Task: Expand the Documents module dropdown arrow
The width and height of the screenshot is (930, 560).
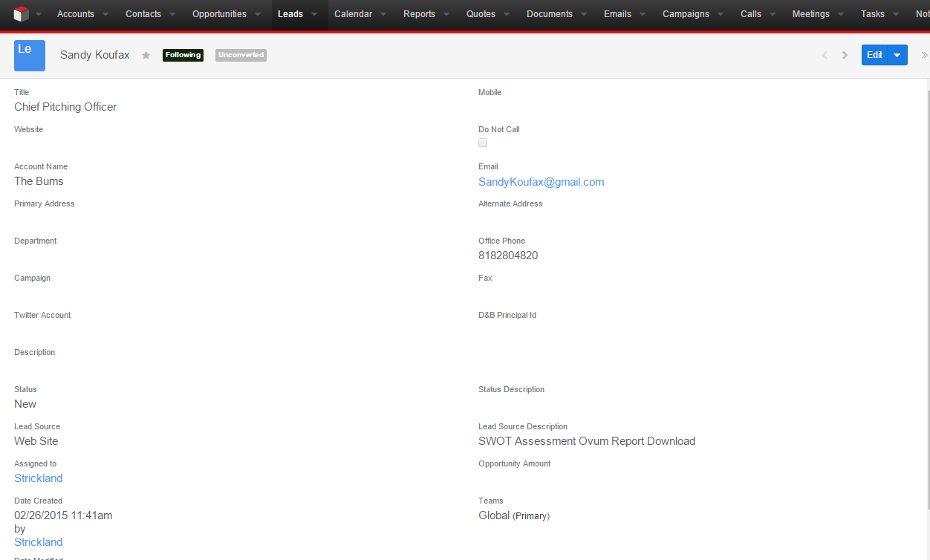Action: point(584,14)
